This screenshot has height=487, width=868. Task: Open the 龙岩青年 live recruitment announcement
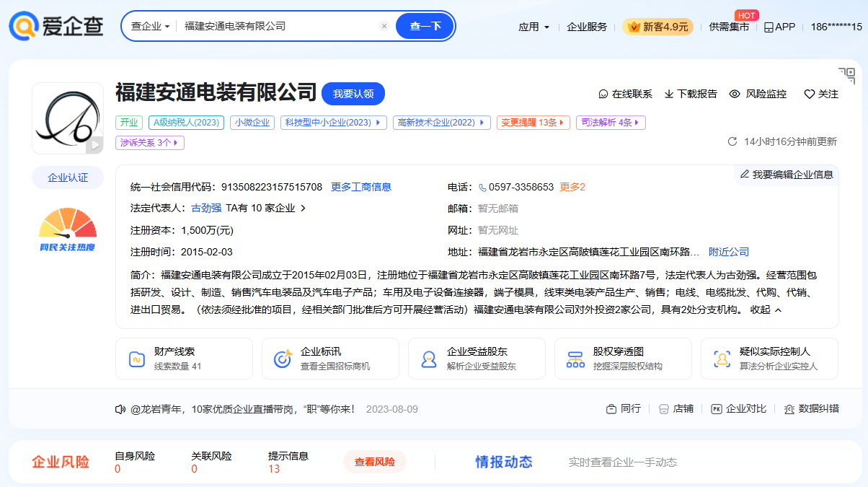[242, 409]
